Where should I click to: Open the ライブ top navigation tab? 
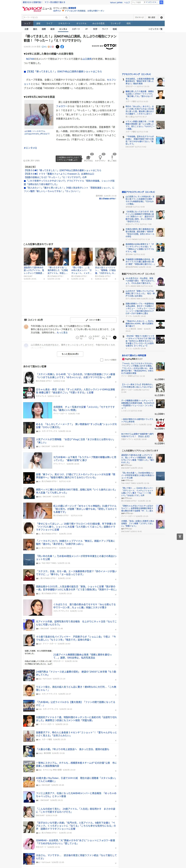tap(49, 24)
